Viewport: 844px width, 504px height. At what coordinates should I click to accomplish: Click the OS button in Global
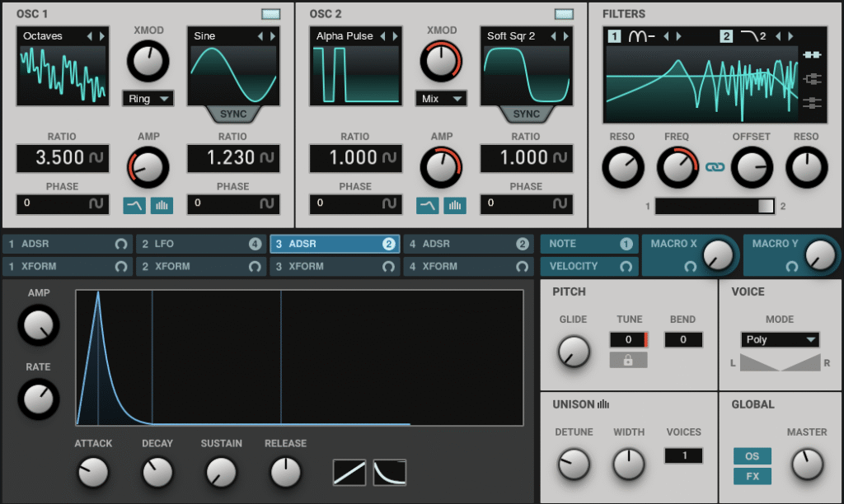(x=753, y=456)
